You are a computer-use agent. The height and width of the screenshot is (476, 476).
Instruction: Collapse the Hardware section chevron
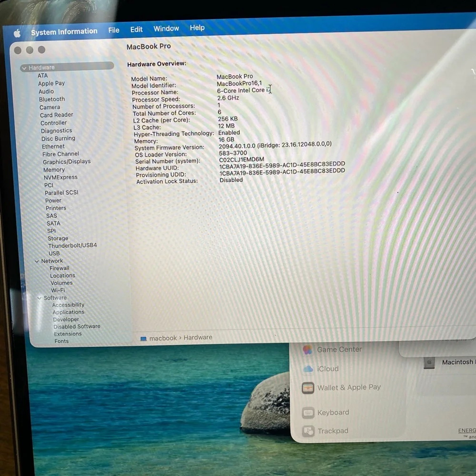point(24,68)
